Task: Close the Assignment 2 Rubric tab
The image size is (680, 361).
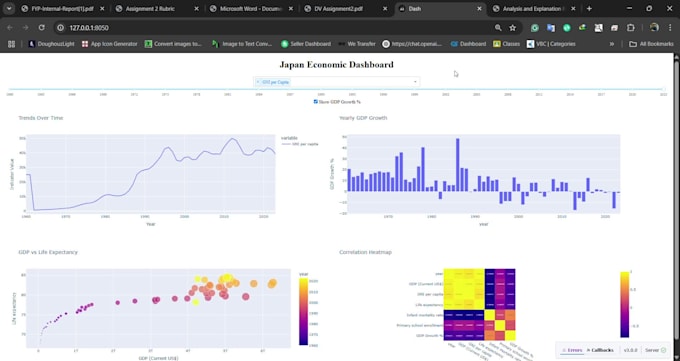Action: pos(196,9)
